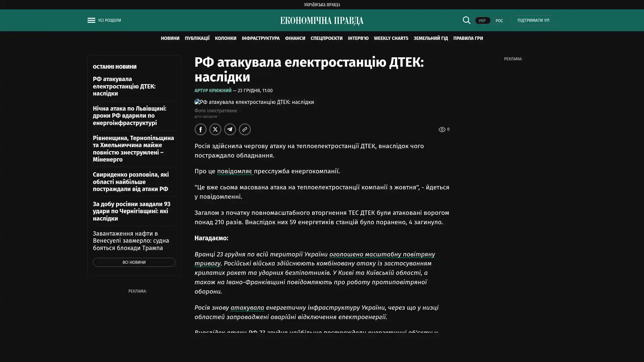This screenshot has height=362, width=644.
Task: Open the Фінанси menu section
Action: pos(295,38)
